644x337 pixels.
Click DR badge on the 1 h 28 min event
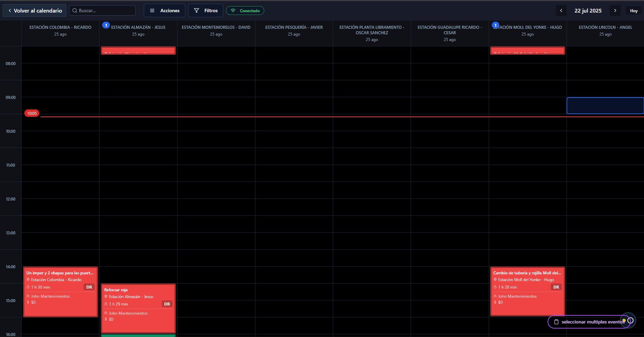pyautogui.click(x=556, y=287)
